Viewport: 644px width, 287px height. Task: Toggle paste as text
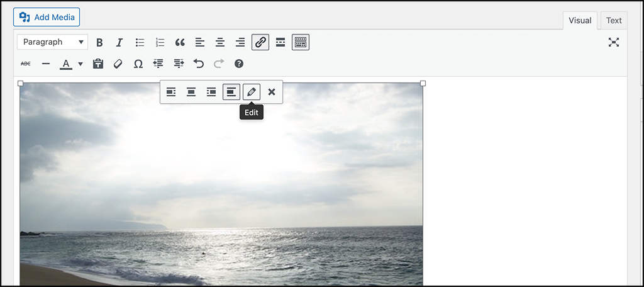pyautogui.click(x=97, y=64)
